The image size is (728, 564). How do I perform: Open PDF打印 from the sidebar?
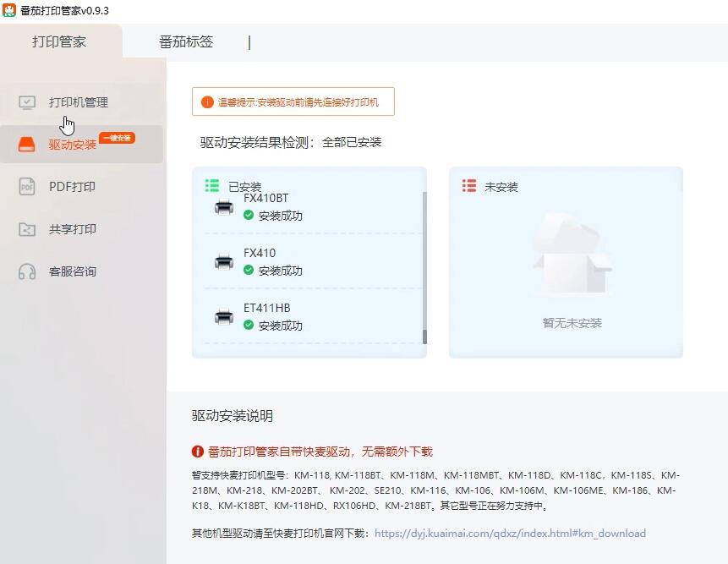pos(72,187)
